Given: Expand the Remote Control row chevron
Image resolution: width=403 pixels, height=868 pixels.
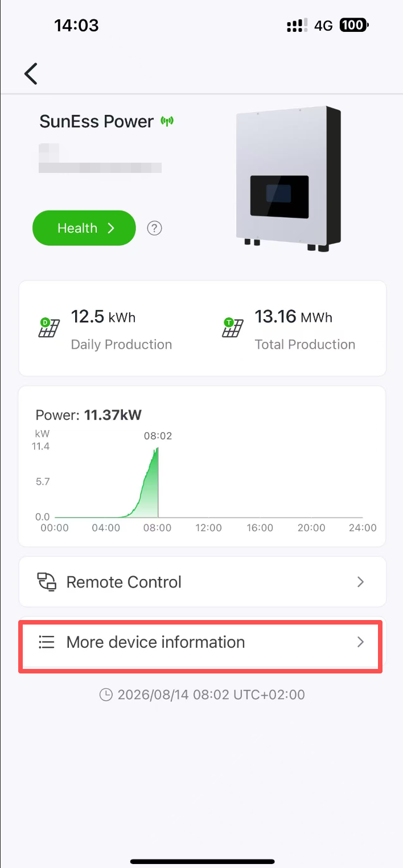Looking at the screenshot, I should click(x=360, y=582).
